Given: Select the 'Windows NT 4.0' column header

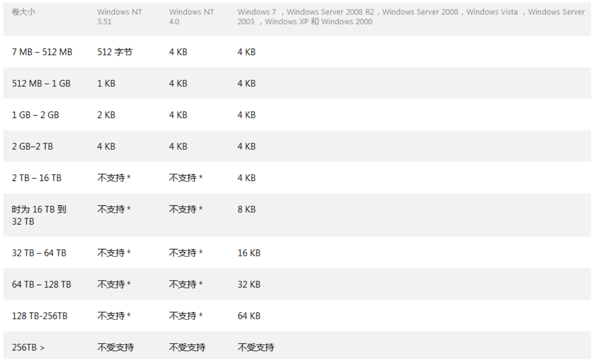Looking at the screenshot, I should point(191,16).
